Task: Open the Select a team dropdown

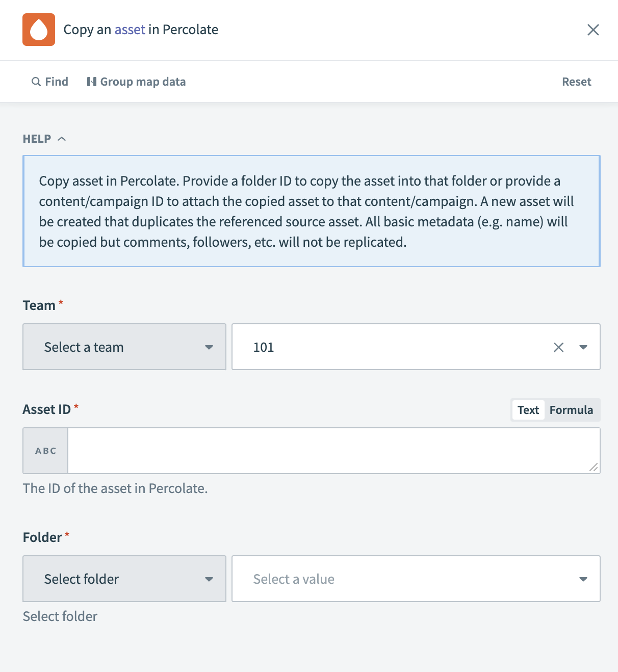Action: pyautogui.click(x=124, y=347)
